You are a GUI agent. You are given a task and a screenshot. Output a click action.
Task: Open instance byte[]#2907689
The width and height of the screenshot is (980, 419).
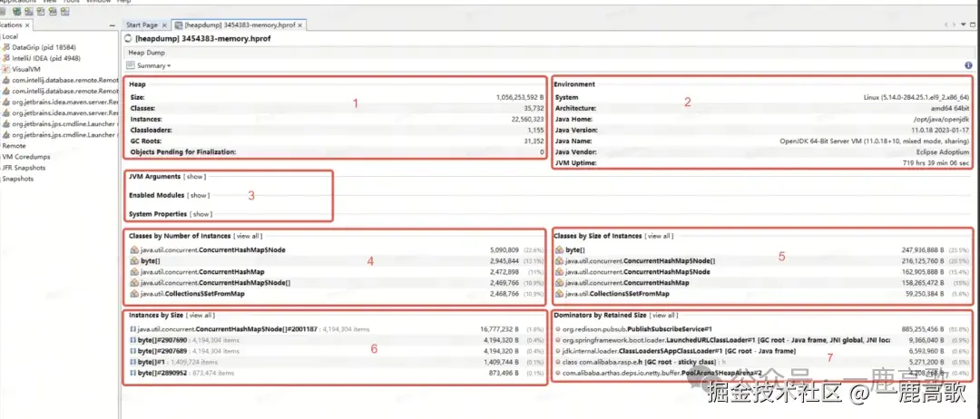(162, 351)
